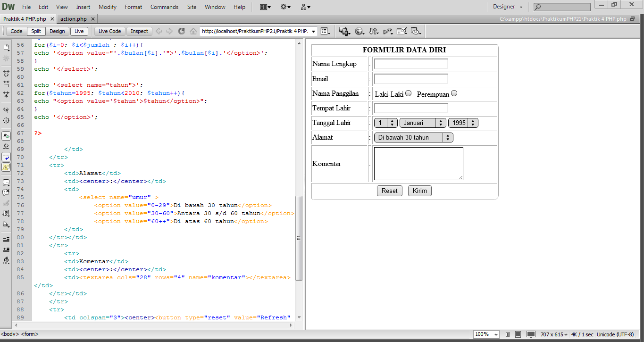This screenshot has width=644, height=342.
Task: Click Expand All icon
Action: click(x=6, y=94)
